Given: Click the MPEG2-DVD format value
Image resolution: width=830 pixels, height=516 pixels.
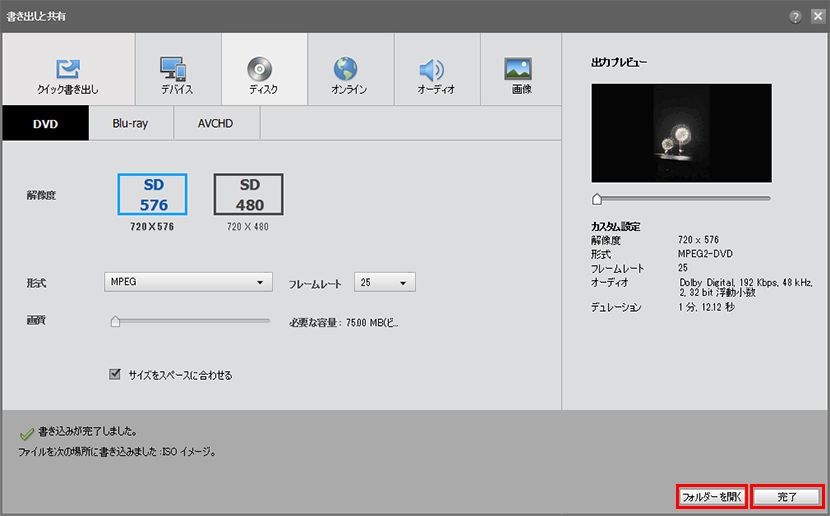Looking at the screenshot, I should pyautogui.click(x=705, y=254).
